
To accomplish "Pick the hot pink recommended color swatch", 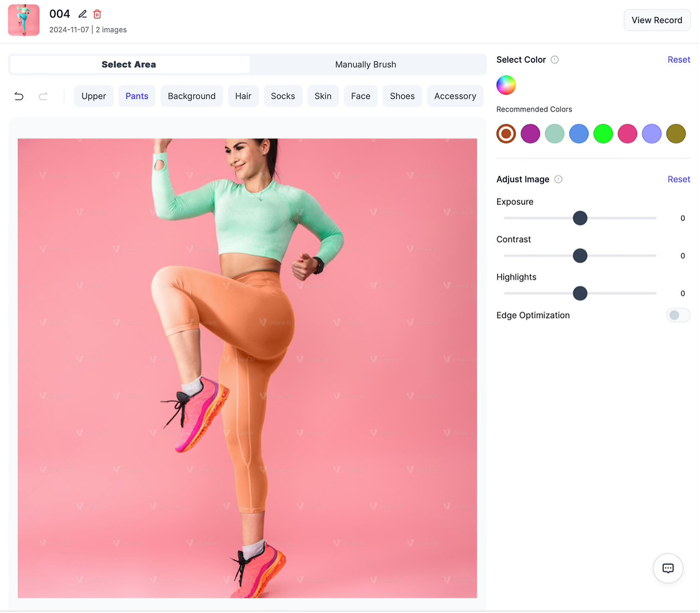I will coord(627,133).
